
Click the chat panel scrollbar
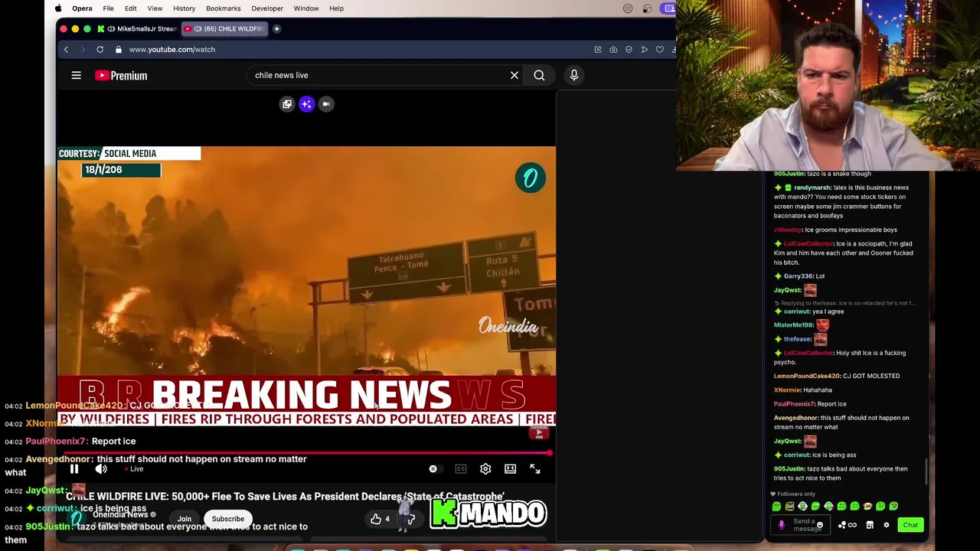pos(928,471)
